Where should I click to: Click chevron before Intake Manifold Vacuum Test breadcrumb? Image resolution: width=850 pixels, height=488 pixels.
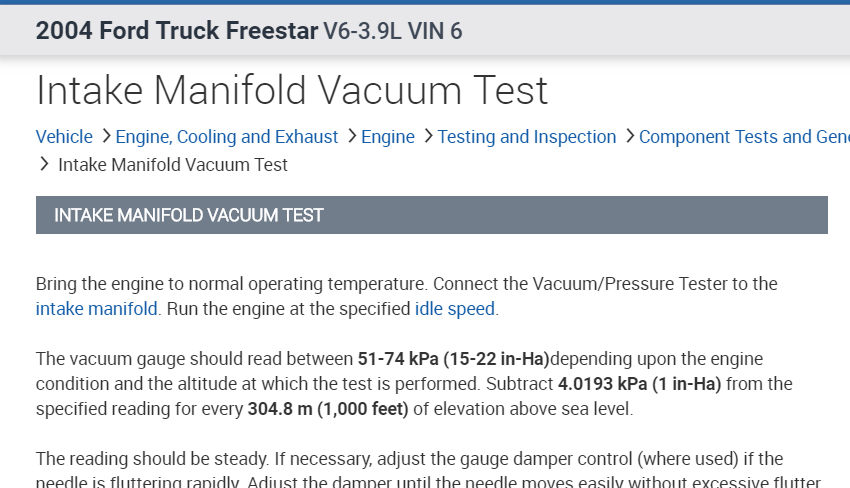point(44,164)
